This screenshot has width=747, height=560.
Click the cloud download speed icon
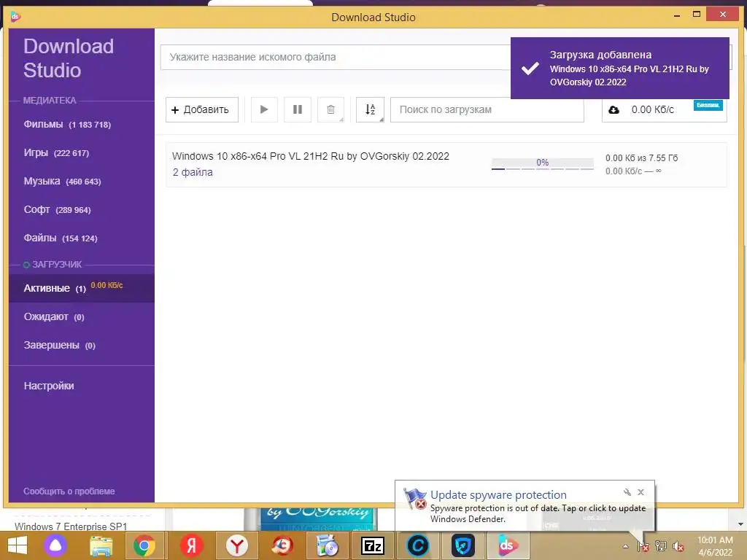pyautogui.click(x=614, y=110)
